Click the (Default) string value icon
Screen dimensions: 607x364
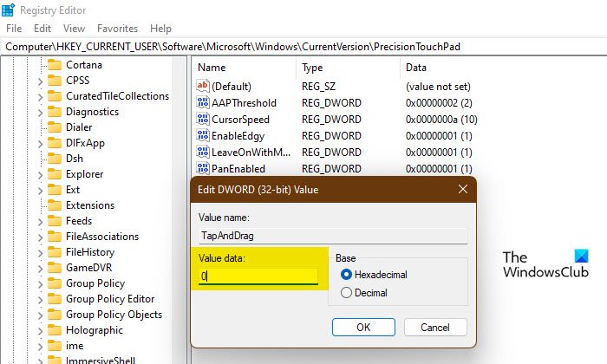pyautogui.click(x=204, y=87)
